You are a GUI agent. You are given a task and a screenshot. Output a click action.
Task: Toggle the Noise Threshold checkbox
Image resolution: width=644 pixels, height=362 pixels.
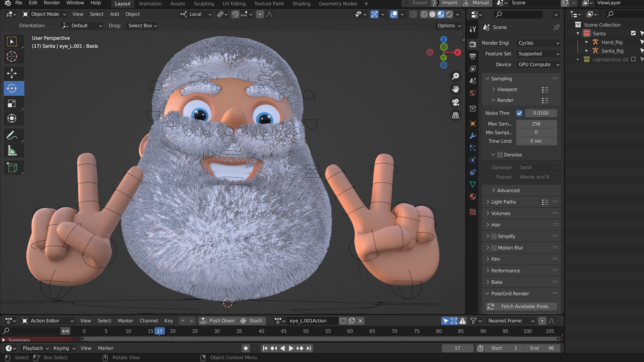[519, 113]
